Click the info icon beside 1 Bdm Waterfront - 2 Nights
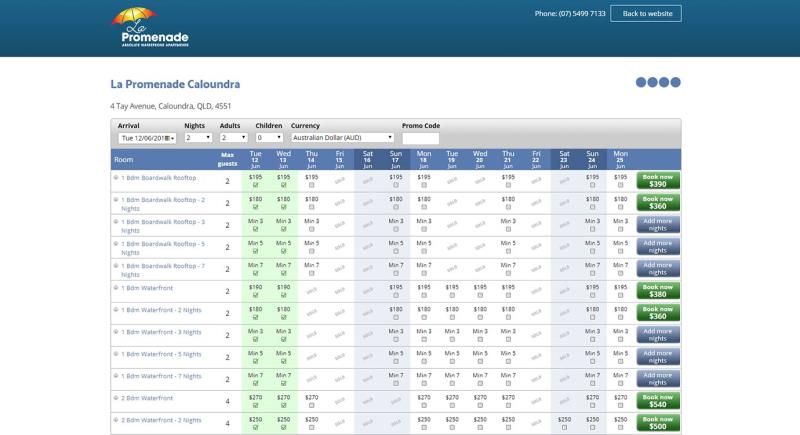Viewport: 800px width, 435px height. 116,310
